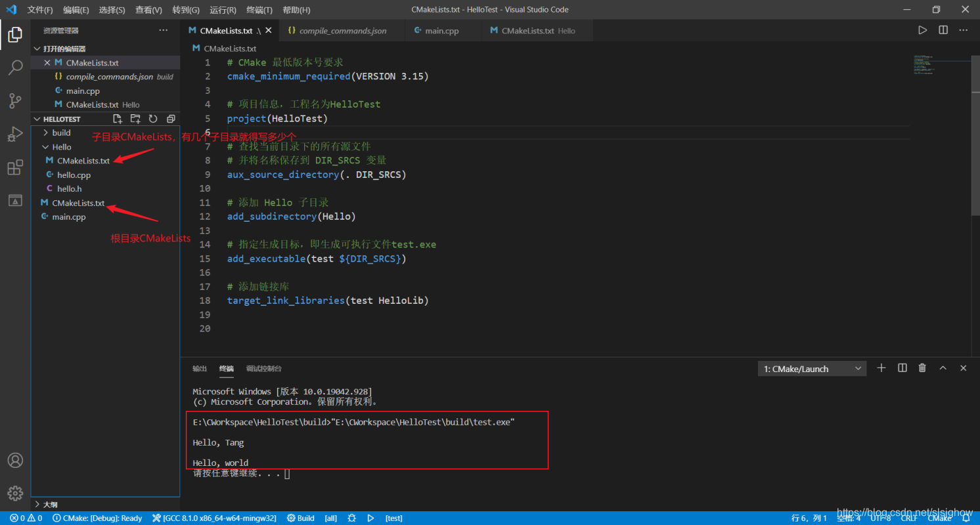The height and width of the screenshot is (525, 980).
Task: Open hello.h in the explorer tree
Action: [x=105, y=189]
